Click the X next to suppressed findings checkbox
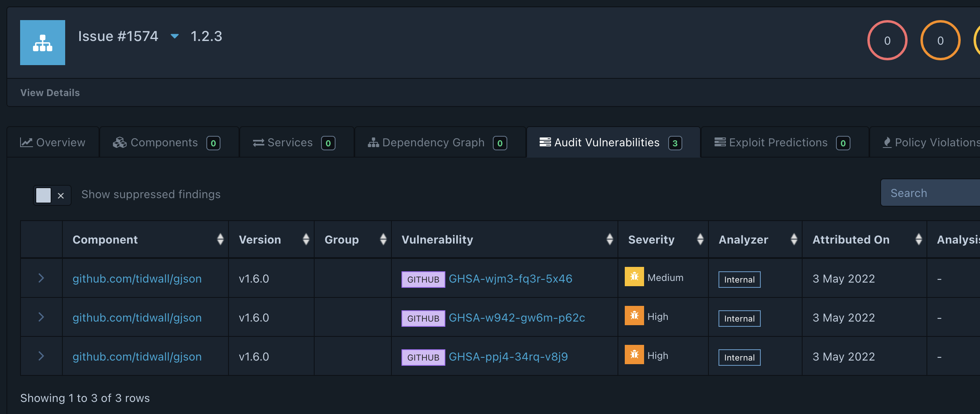 coord(61,196)
